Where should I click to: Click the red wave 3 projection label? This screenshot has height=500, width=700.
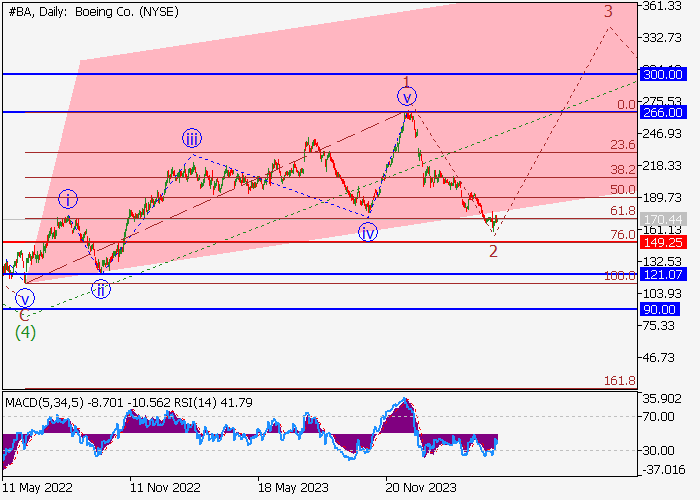[607, 12]
